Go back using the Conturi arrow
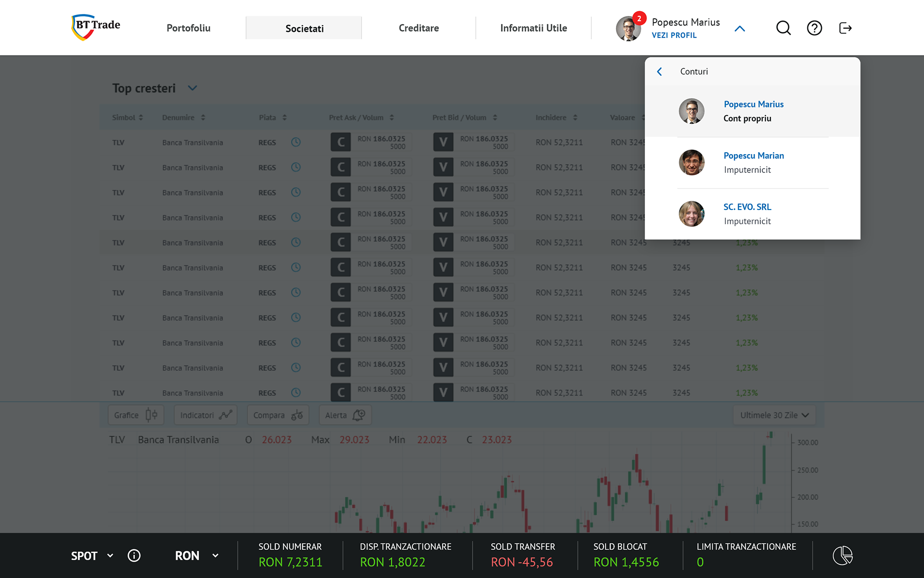Image resolution: width=924 pixels, height=578 pixels. 659,71
